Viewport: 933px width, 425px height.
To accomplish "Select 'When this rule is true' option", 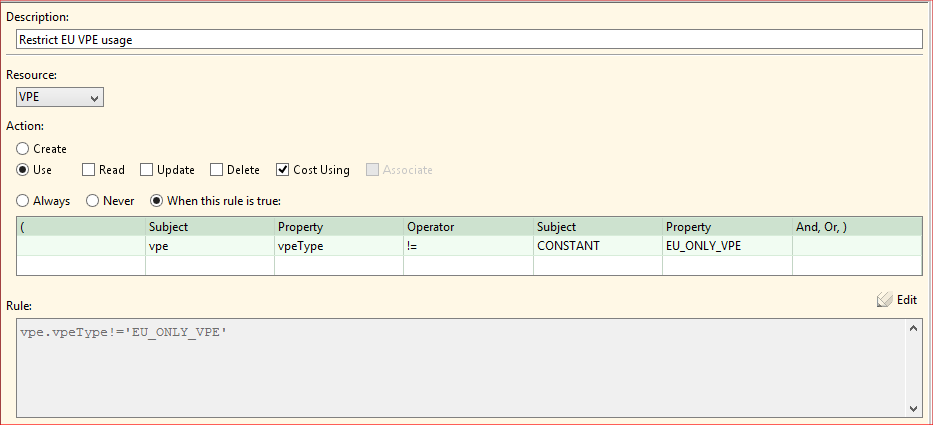I will (157, 200).
